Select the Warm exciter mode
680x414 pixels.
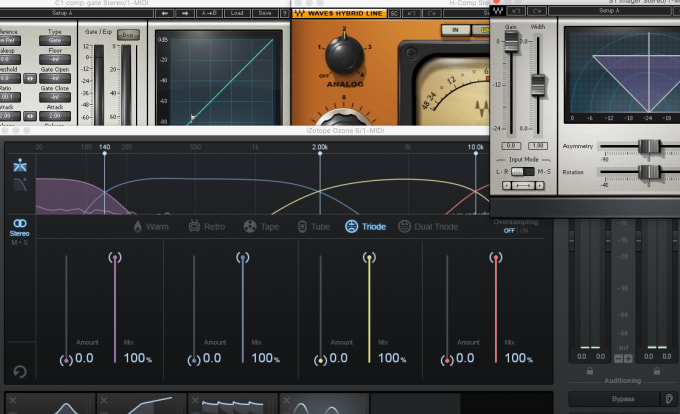click(151, 227)
